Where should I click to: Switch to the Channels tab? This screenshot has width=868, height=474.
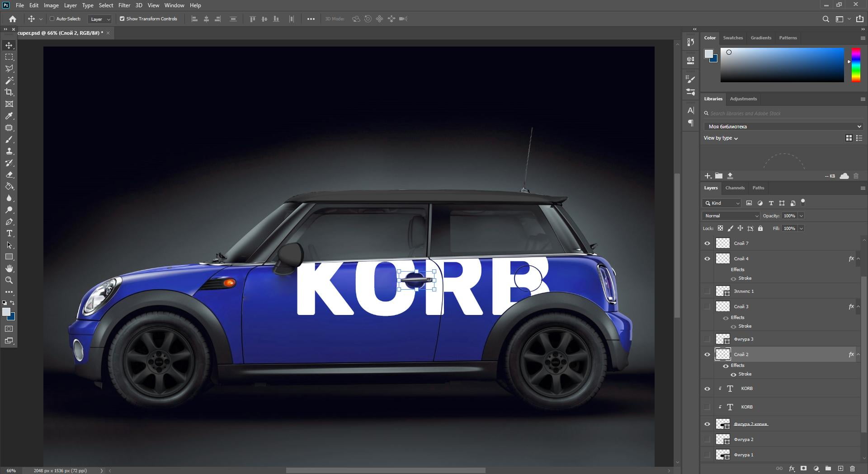tap(735, 188)
